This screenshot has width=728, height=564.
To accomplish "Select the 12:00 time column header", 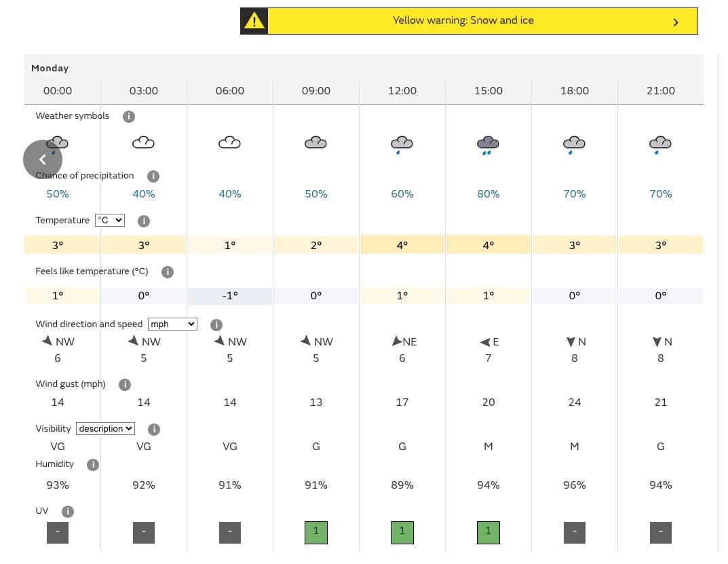I will 402,91.
